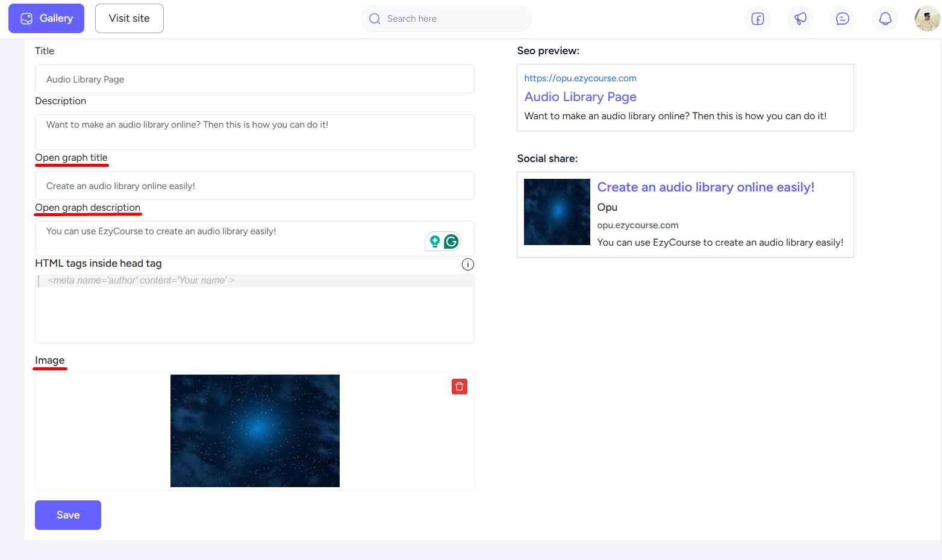Delete the uploaded image with trash icon

pyautogui.click(x=460, y=387)
